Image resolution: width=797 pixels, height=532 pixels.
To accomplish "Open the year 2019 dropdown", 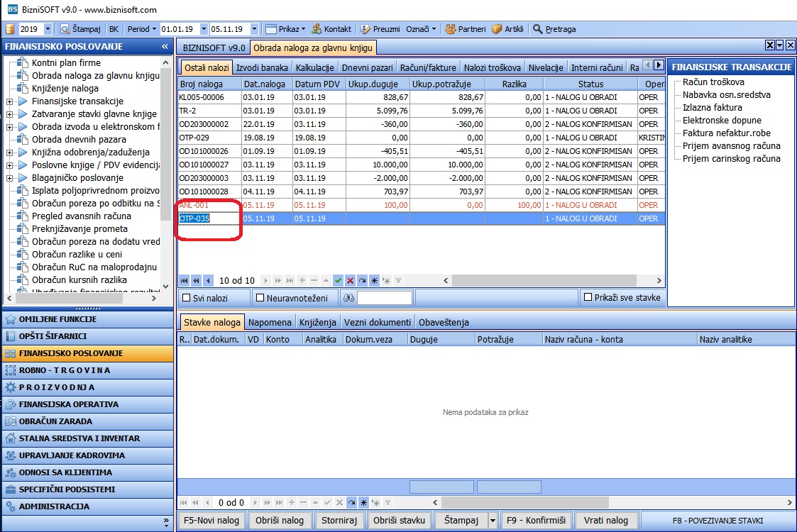I will pyautogui.click(x=48, y=29).
